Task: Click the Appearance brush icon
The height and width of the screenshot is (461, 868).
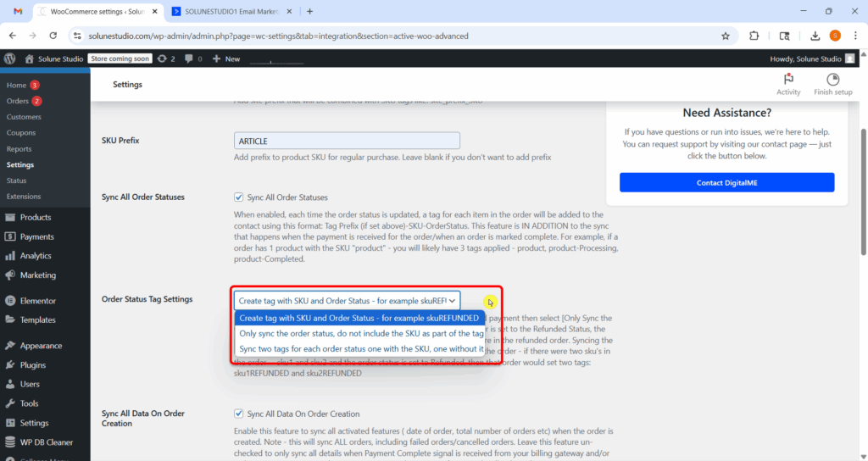Action: [10, 346]
